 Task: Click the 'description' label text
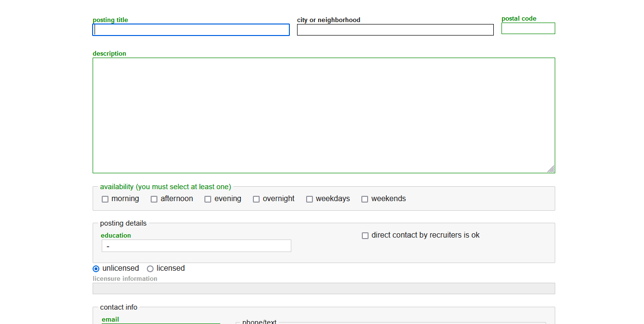point(109,54)
